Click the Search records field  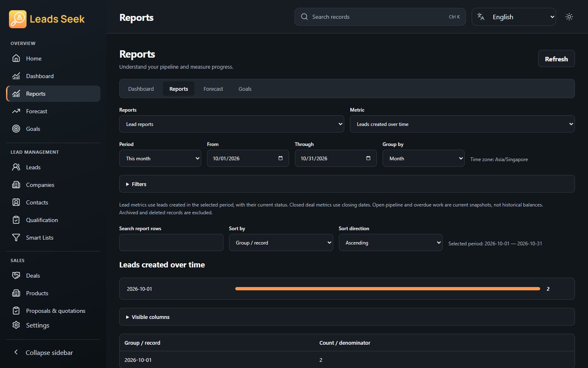(380, 17)
